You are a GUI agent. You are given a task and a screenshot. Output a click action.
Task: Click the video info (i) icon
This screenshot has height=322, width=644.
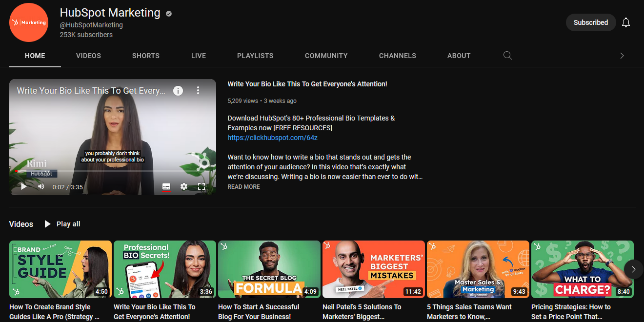[178, 91]
